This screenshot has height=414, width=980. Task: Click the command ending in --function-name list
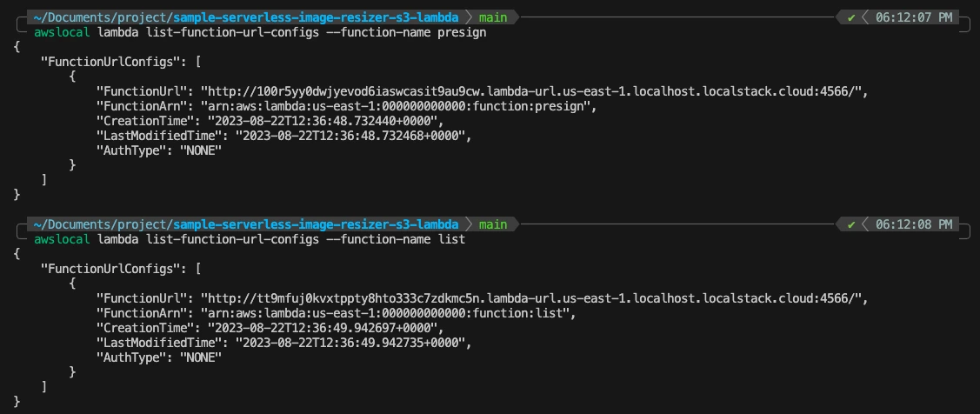(x=250, y=239)
